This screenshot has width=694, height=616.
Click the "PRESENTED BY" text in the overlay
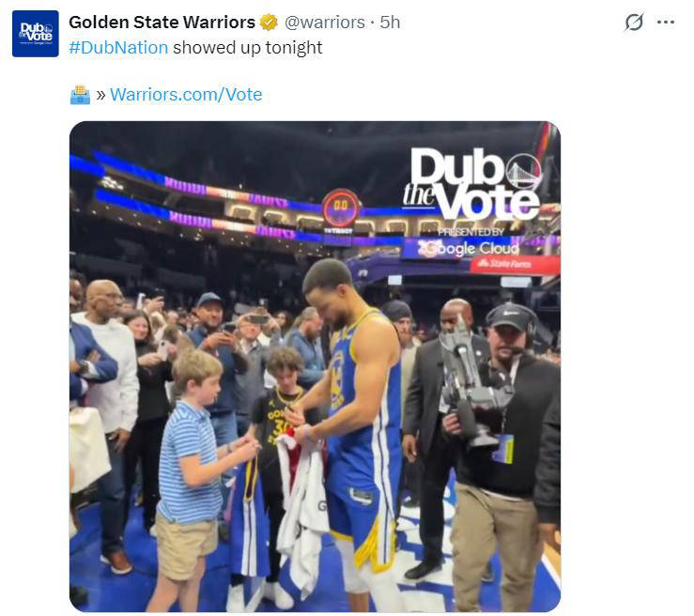[470, 232]
